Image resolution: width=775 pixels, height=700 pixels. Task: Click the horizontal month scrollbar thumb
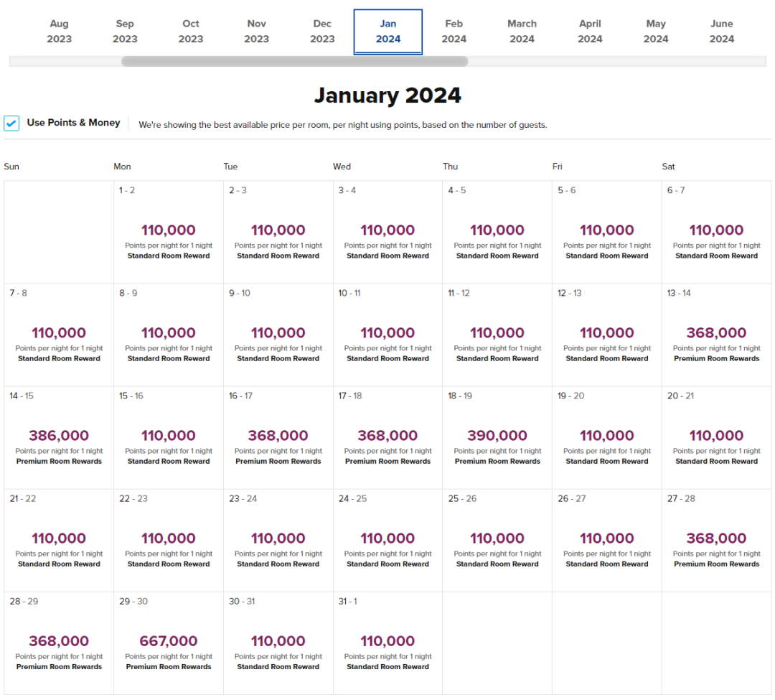[294, 62]
